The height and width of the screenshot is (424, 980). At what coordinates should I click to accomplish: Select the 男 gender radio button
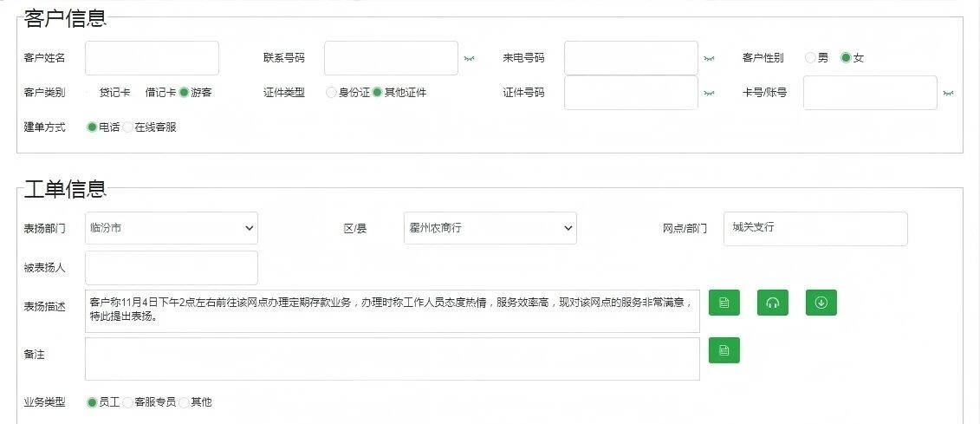point(810,58)
